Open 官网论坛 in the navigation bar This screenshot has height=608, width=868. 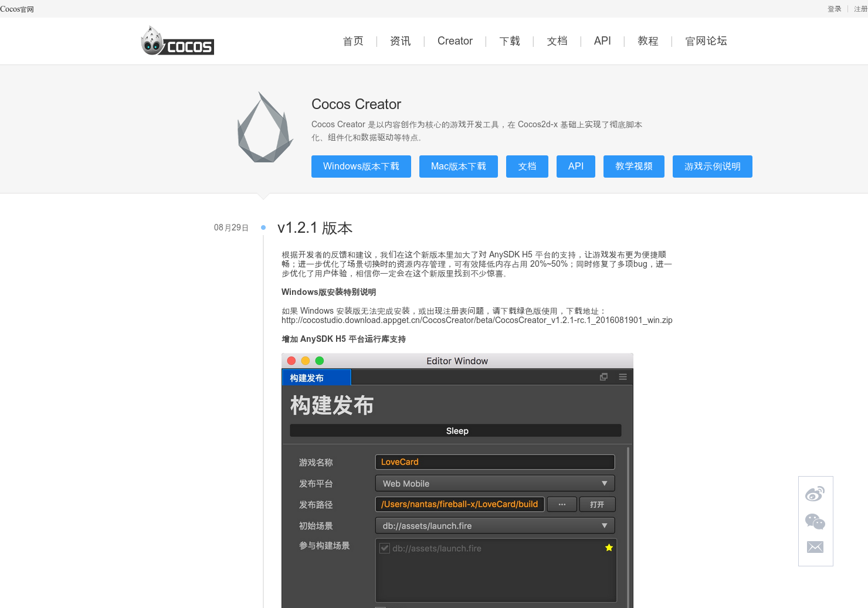[x=706, y=41]
